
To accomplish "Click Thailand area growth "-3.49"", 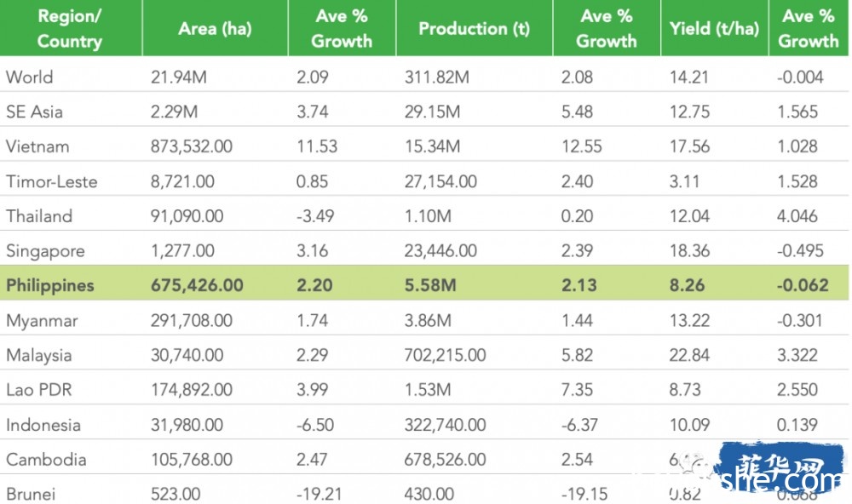I will coord(315,216).
